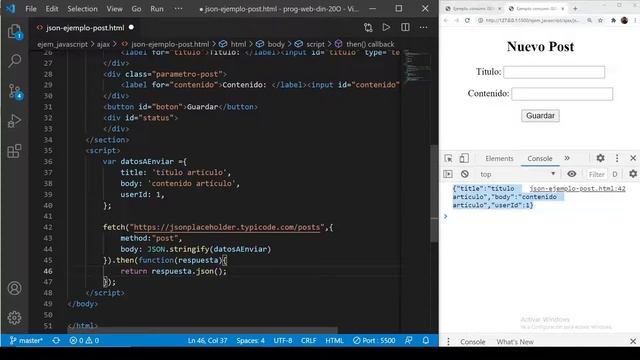Clear the console in DevTools

tap(464, 174)
